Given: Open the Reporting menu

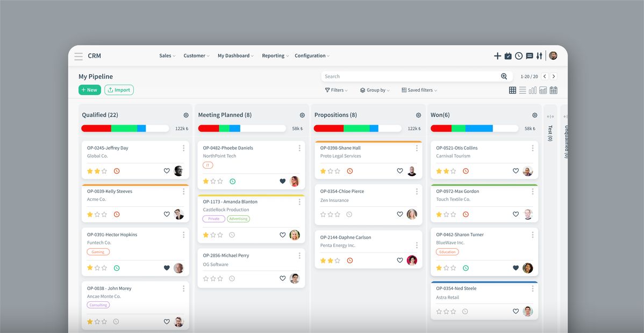Looking at the screenshot, I should coord(275,56).
